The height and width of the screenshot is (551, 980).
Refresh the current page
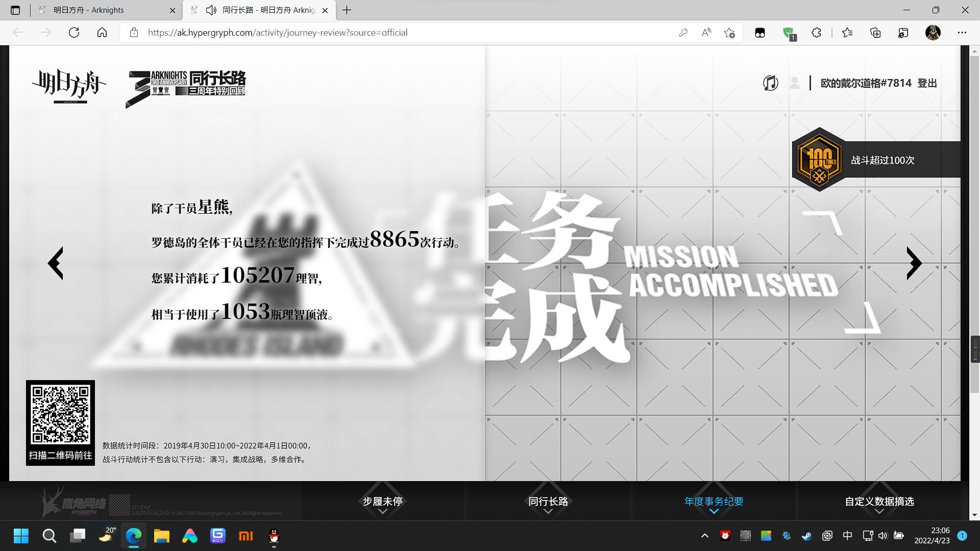click(x=74, y=33)
